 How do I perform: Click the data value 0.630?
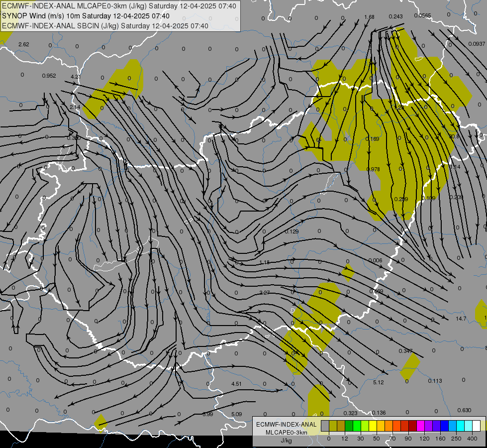tap(464, 410)
